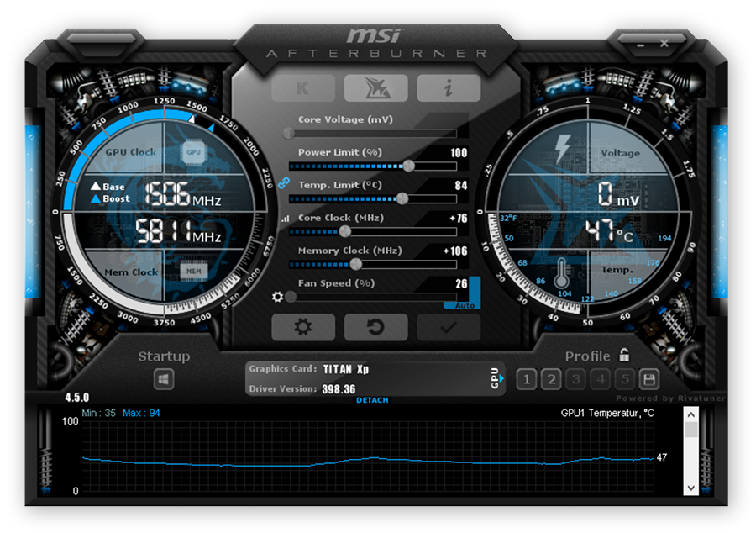Save current profile with the floppy icon
This screenshot has width=756, height=533.
coord(649,380)
